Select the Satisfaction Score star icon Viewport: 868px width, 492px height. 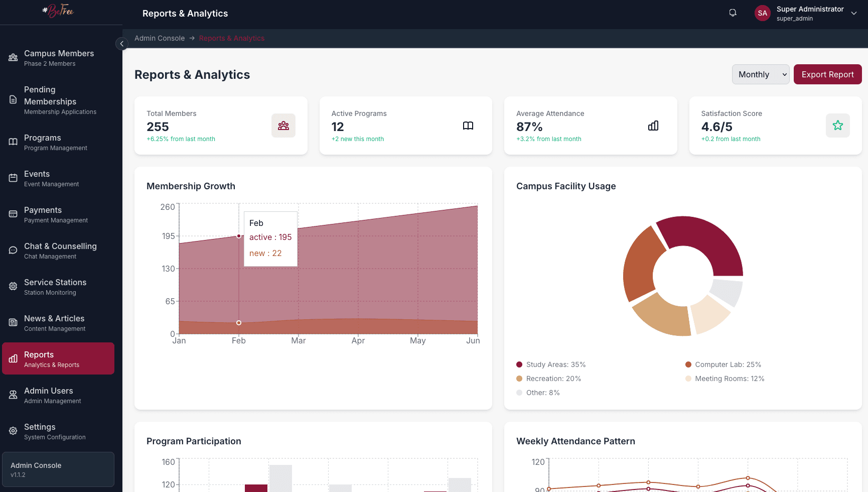837,126
